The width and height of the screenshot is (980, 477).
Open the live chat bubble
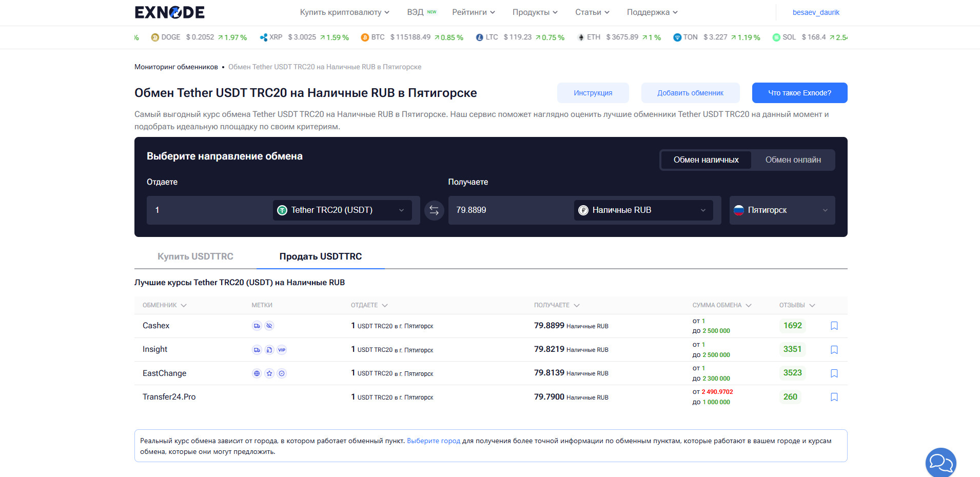click(940, 463)
